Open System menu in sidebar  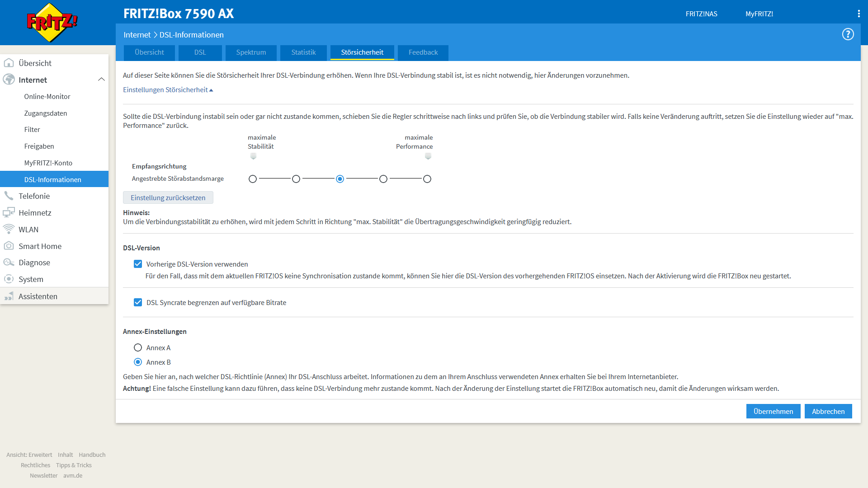tap(31, 279)
